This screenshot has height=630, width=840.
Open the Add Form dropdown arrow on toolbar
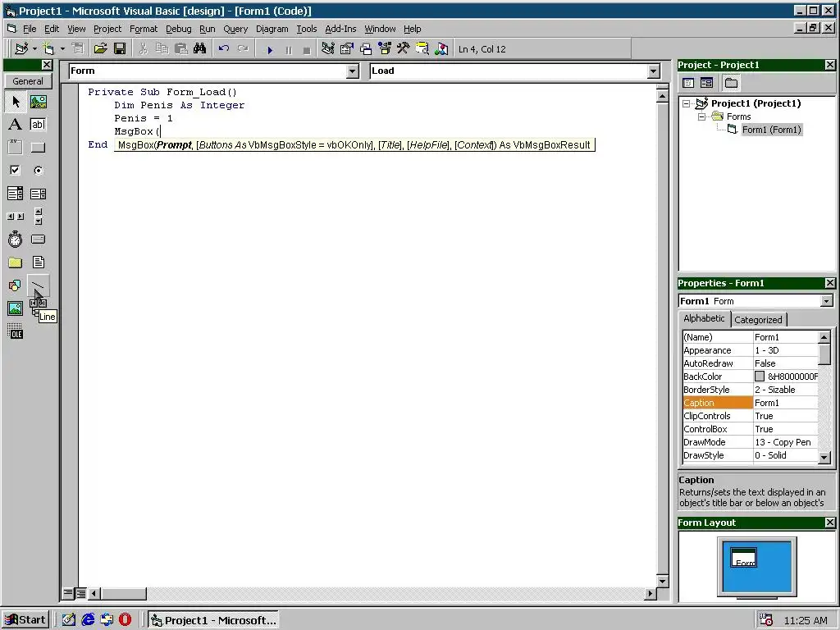point(62,48)
